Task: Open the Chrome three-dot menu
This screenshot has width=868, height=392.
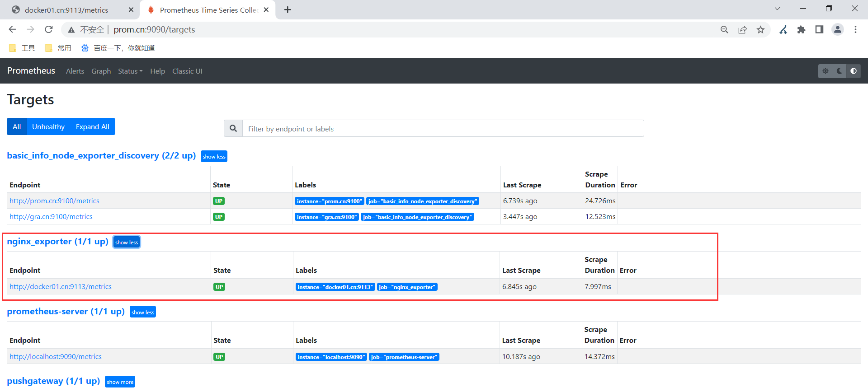Action: [x=855, y=30]
